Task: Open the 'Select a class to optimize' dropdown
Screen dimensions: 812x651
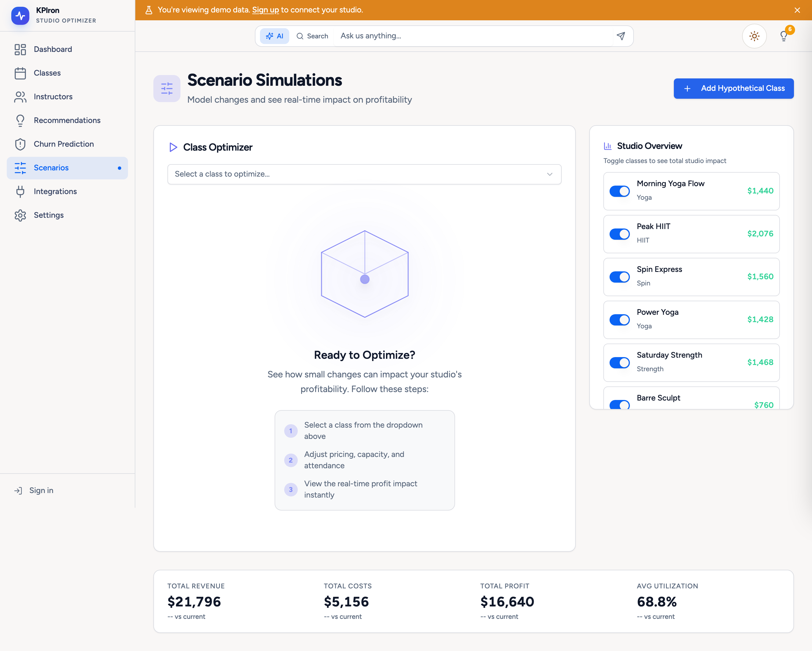Action: [x=364, y=174]
